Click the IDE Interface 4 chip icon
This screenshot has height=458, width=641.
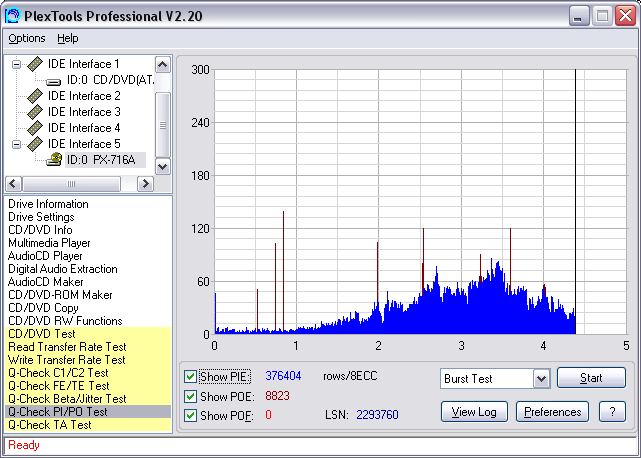(x=35, y=128)
